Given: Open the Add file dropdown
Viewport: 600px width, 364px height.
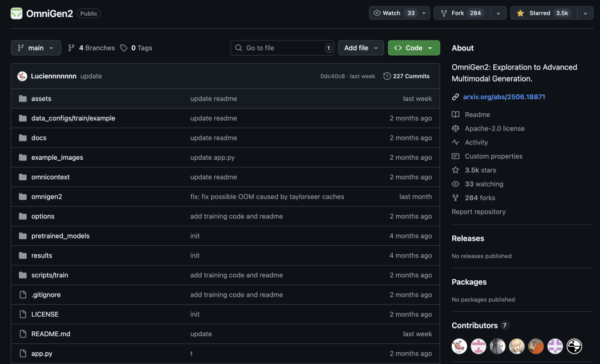Looking at the screenshot, I should [361, 48].
